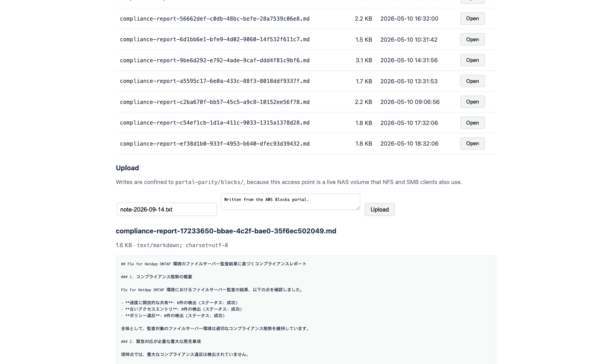This screenshot has height=364, width=612.
Task: Open compliance-report-a5595c17 file
Action: pos(472,81)
